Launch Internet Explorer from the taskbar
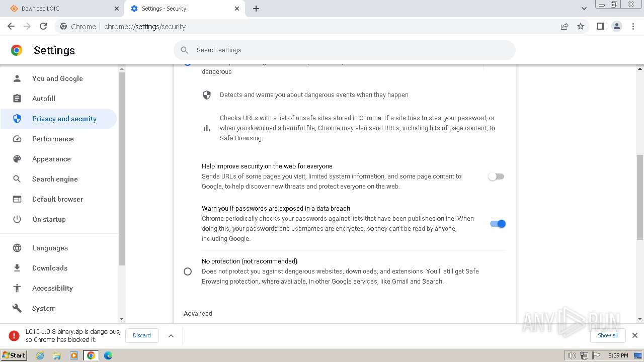This screenshot has width=644, height=362. pyautogui.click(x=40, y=355)
